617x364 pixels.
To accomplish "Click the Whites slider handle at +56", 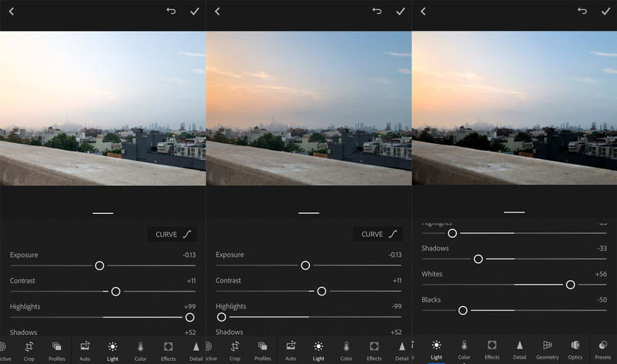I will pyautogui.click(x=570, y=285).
